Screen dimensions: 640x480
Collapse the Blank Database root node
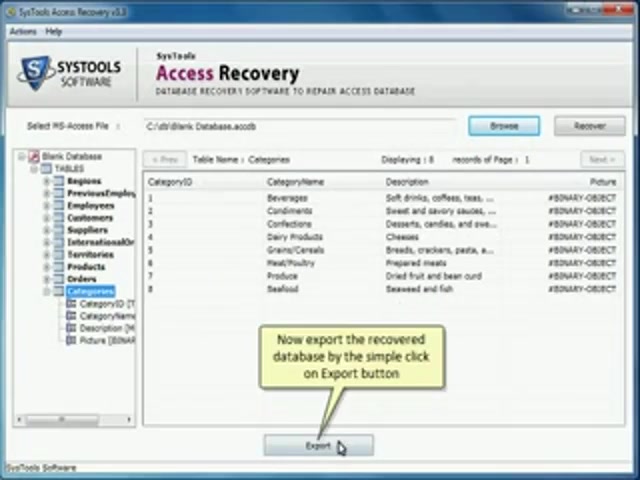[x=22, y=157]
